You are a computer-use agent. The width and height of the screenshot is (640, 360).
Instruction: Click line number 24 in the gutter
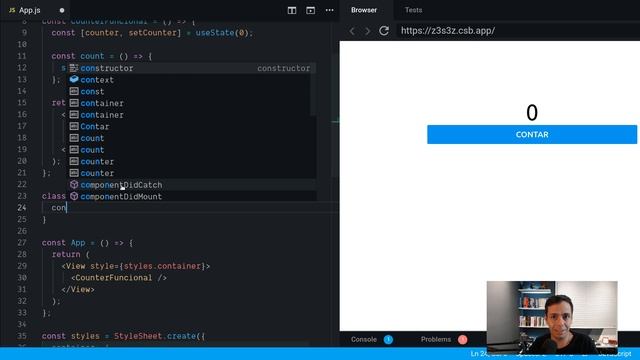click(22, 208)
